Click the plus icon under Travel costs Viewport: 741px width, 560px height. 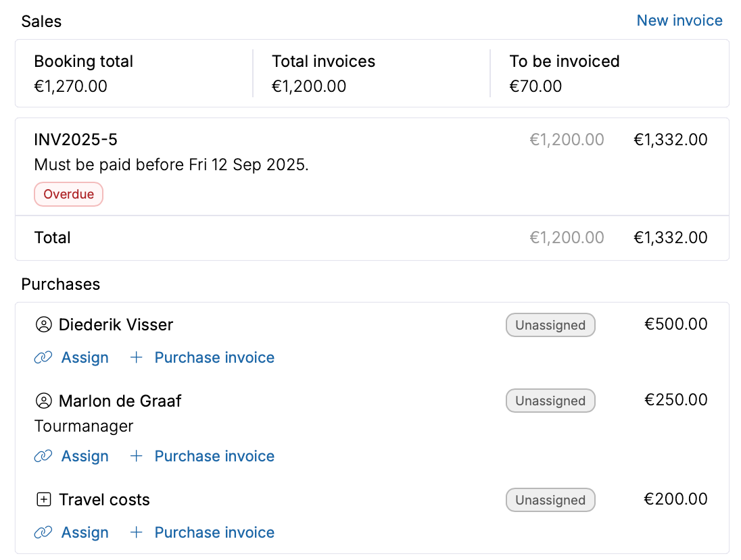[137, 533]
